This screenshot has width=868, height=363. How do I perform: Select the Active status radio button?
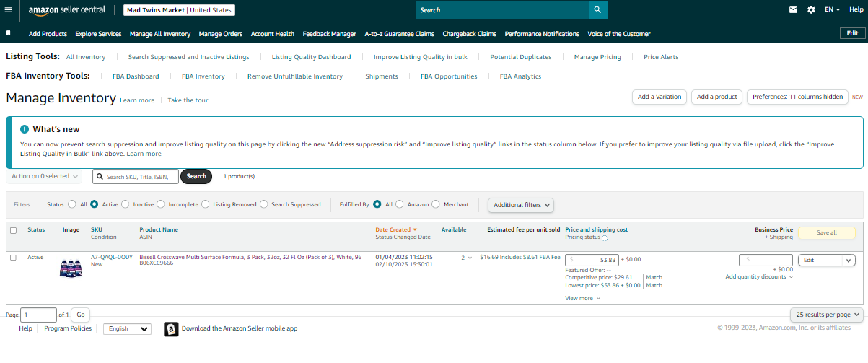click(x=94, y=204)
